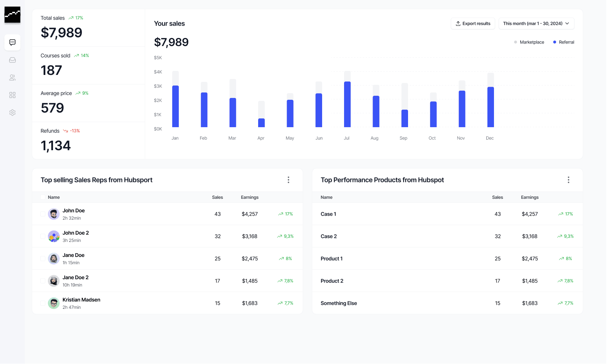Click the $7,989 Total sales value
This screenshot has height=364, width=615.
tap(61, 33)
